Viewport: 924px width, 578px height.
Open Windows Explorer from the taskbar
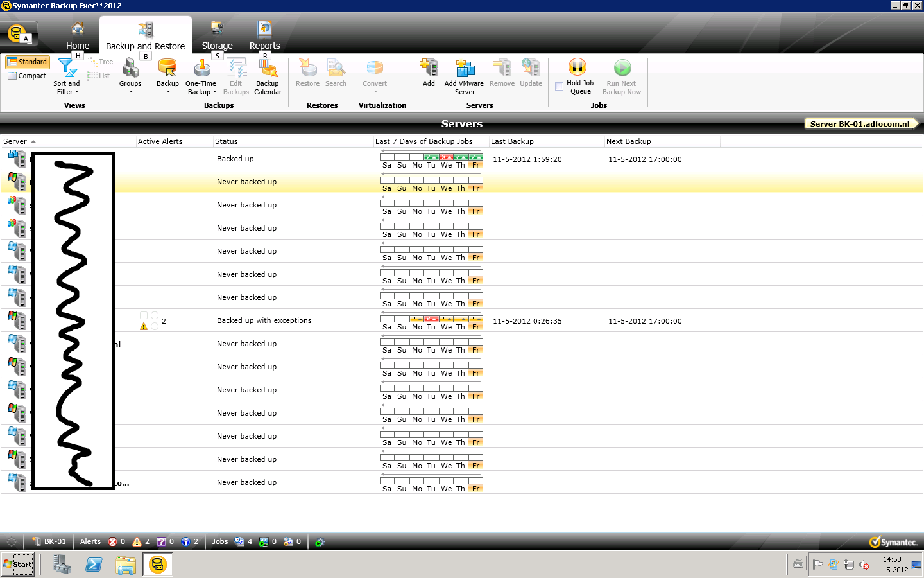[x=126, y=565]
